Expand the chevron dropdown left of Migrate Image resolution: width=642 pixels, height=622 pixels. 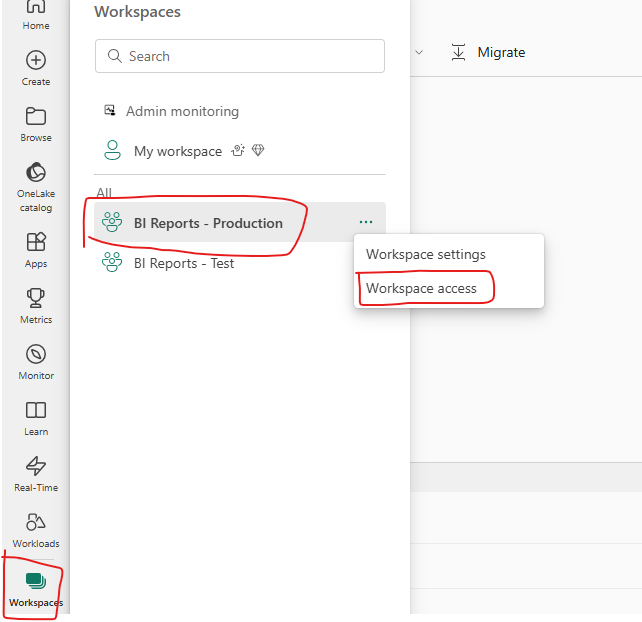(419, 52)
